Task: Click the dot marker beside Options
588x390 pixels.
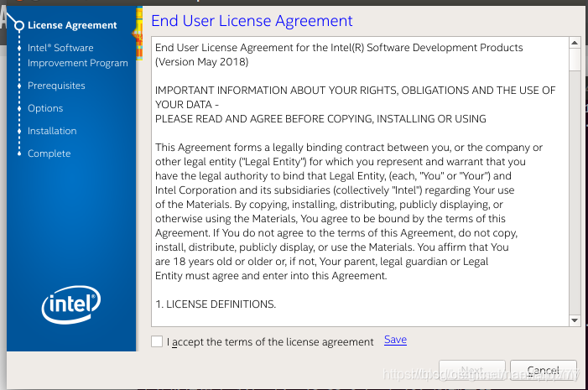Action: click(19, 108)
